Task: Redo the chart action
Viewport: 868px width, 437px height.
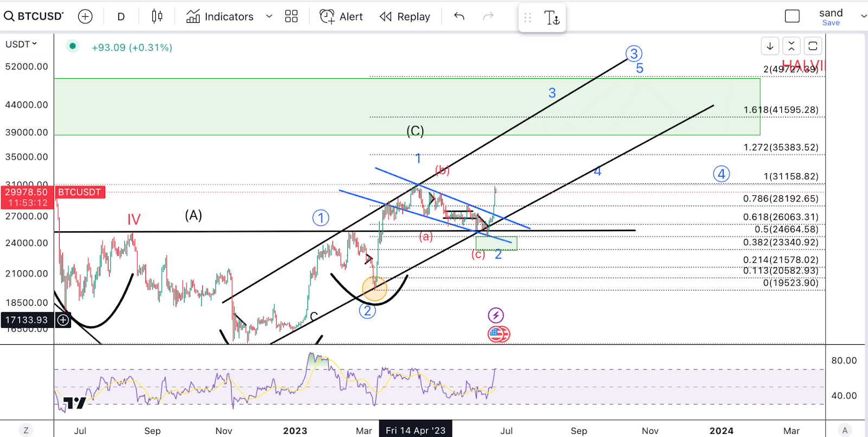Action: [x=488, y=16]
